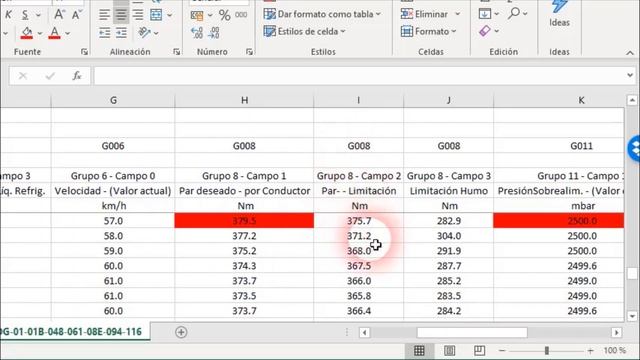Select the cell 'Limitación Humo'

coord(449,191)
